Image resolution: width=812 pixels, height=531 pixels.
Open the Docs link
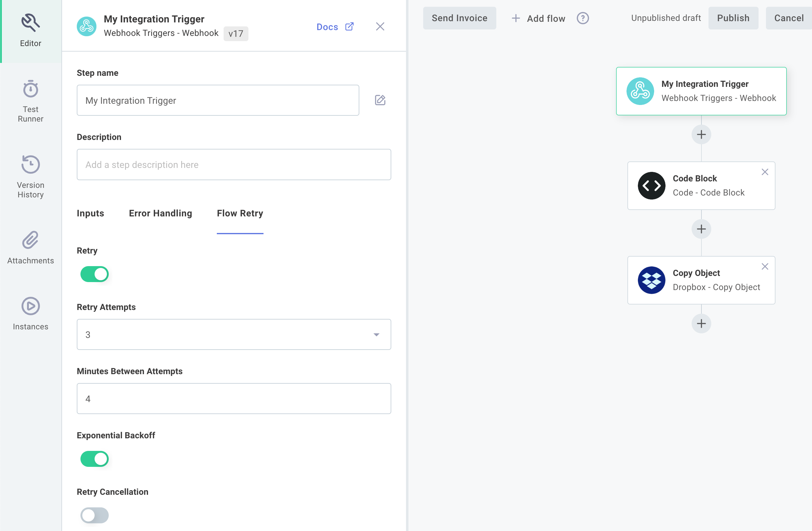(x=334, y=27)
